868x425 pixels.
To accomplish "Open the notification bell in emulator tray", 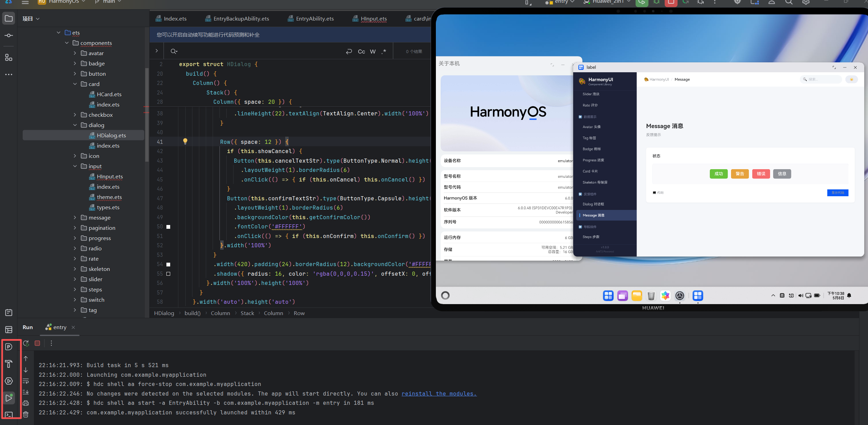I will [x=849, y=296].
